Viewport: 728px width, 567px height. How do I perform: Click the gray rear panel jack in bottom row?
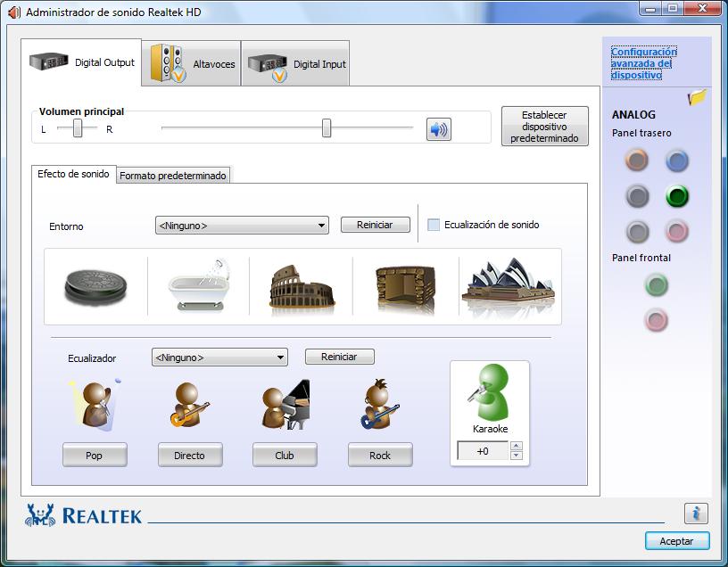click(637, 231)
